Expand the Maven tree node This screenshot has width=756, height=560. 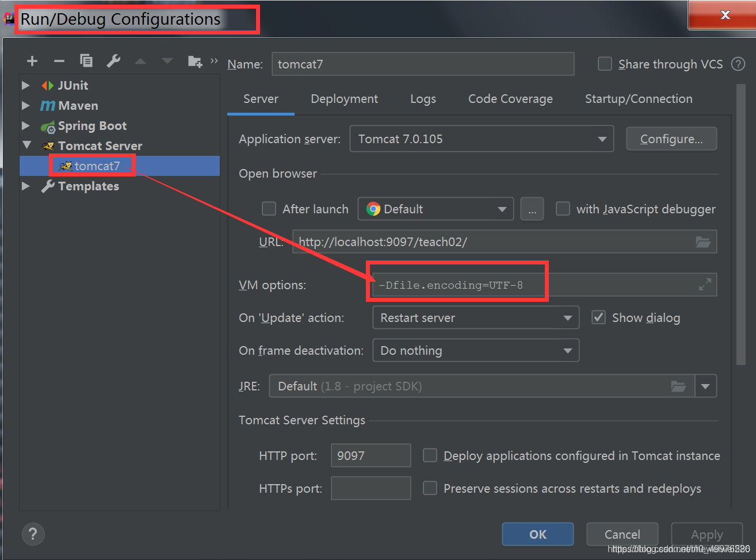(26, 105)
